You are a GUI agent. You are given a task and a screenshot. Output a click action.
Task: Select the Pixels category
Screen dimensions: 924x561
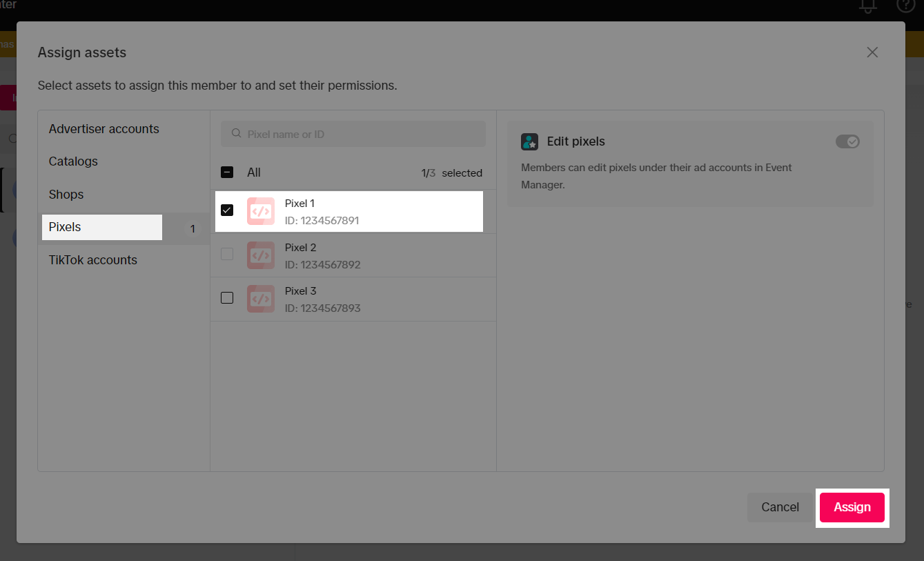[66, 227]
